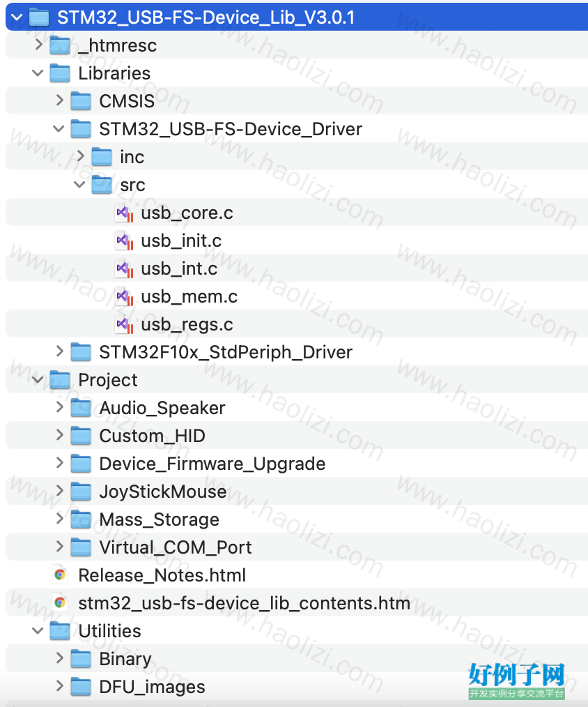Click the _htmresc folder icon
Image resolution: width=588 pixels, height=707 pixels.
pyautogui.click(x=60, y=45)
